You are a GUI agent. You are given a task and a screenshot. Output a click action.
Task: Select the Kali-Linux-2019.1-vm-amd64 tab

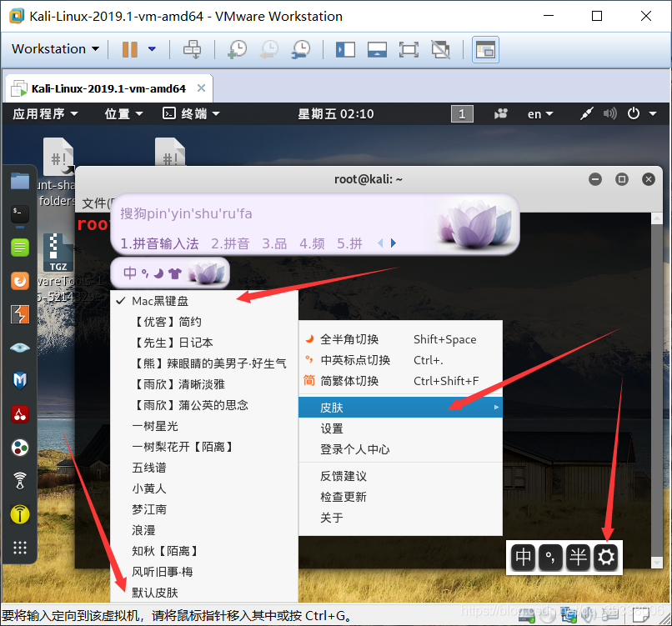(x=109, y=88)
